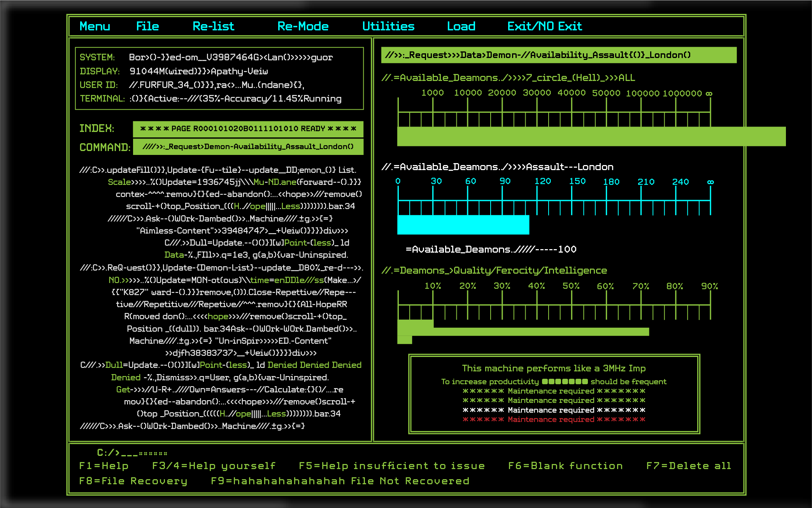This screenshot has height=508, width=812.
Task: Click F6=Blank function label
Action: [565, 466]
